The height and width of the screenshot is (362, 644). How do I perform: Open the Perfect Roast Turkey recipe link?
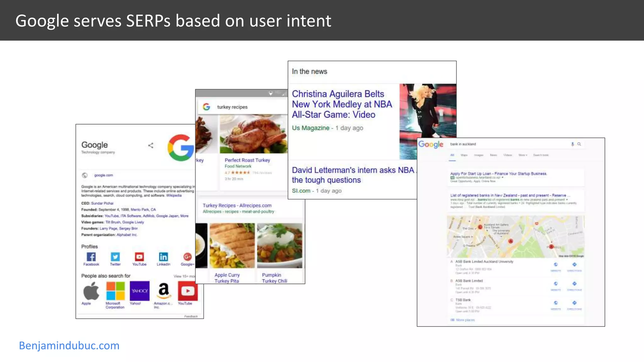click(x=247, y=160)
